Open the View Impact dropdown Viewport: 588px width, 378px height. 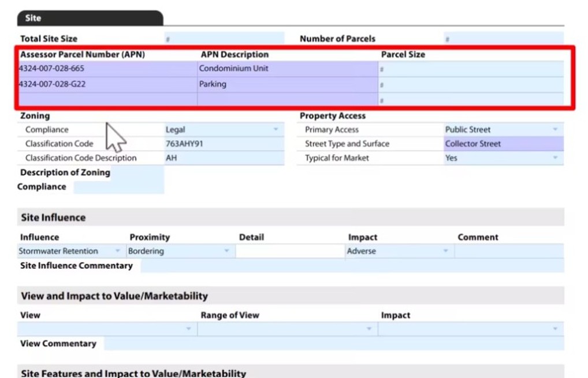click(555, 329)
